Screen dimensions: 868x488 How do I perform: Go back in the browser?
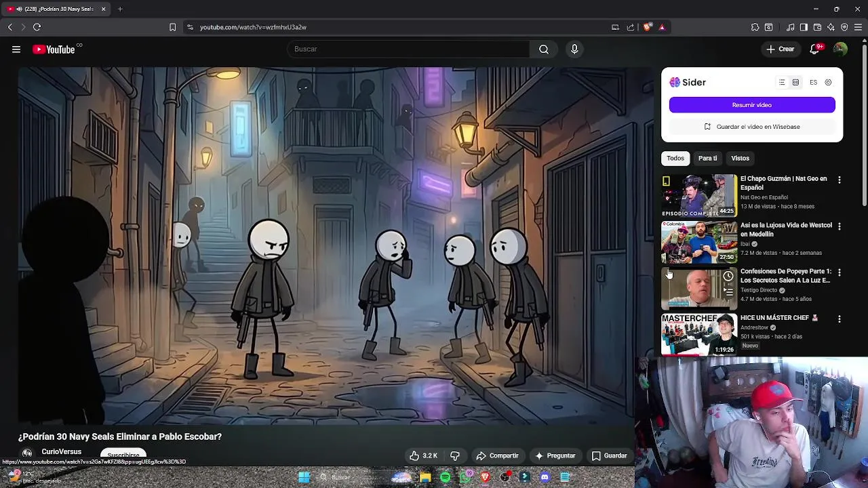pyautogui.click(x=9, y=27)
